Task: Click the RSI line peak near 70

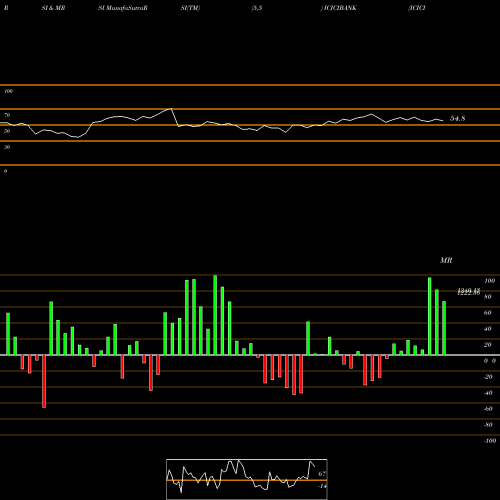Action: pos(171,109)
